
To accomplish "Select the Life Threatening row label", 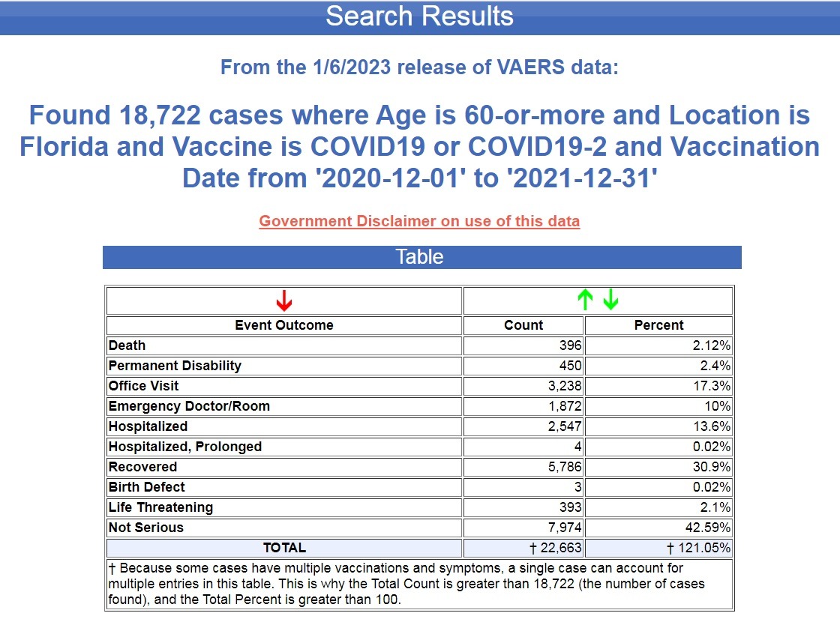I will click(x=160, y=507).
